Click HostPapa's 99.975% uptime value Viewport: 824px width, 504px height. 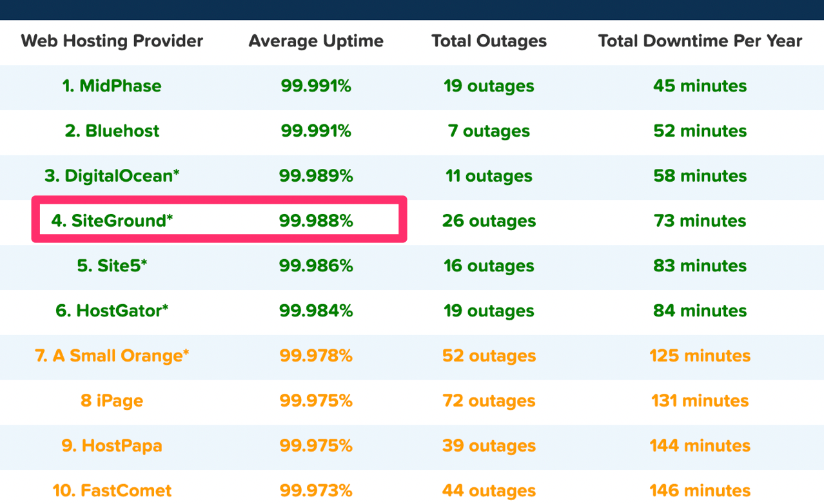click(316, 446)
